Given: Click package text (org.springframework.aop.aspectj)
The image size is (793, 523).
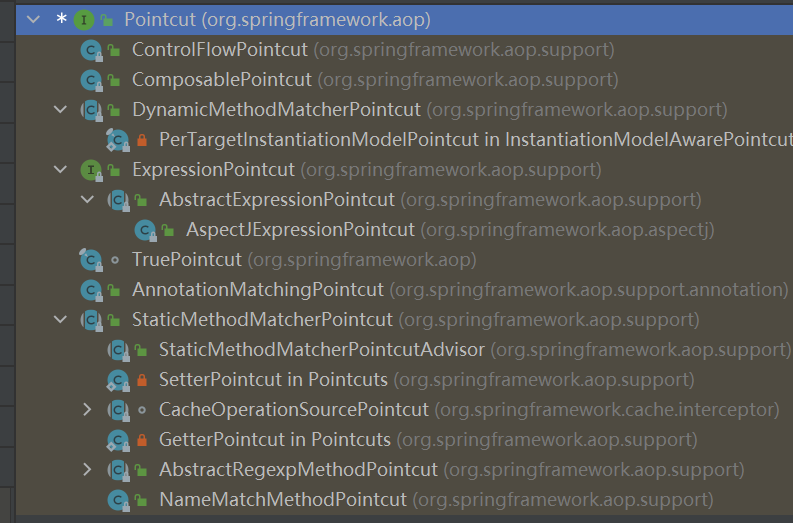Looking at the screenshot, I should click(x=567, y=230).
